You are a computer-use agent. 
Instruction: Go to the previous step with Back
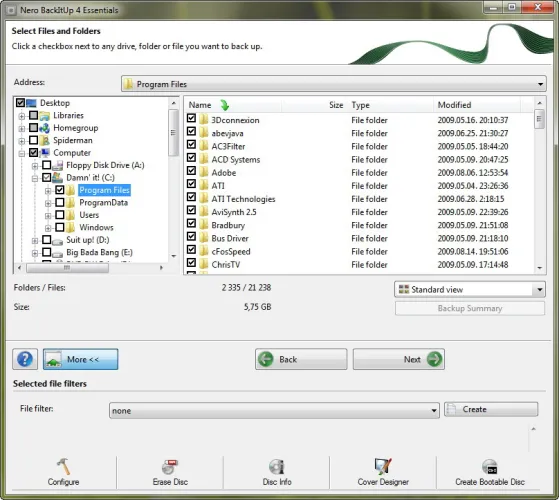tap(301, 359)
